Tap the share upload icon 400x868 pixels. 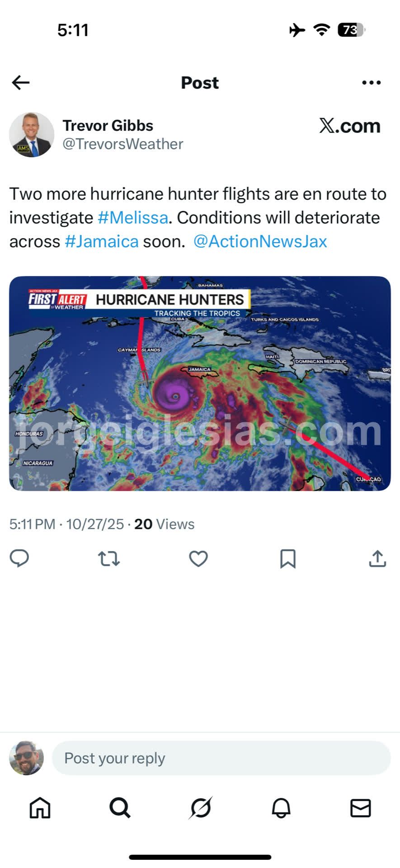(377, 558)
